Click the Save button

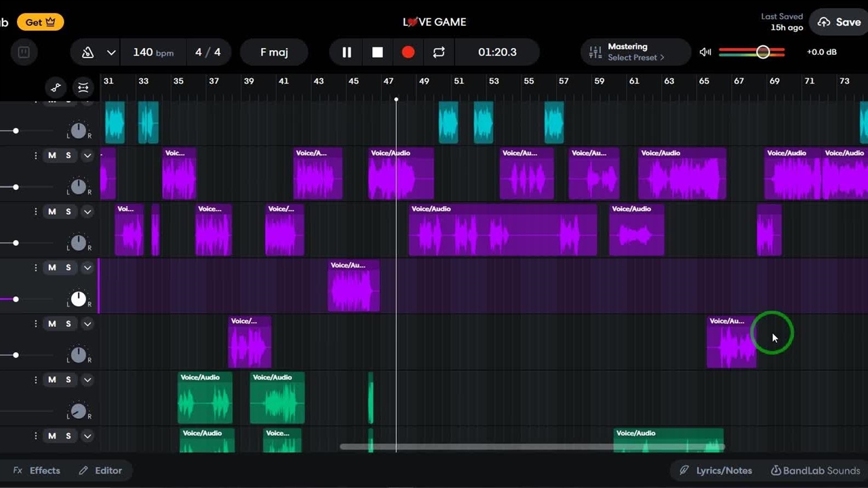(839, 22)
